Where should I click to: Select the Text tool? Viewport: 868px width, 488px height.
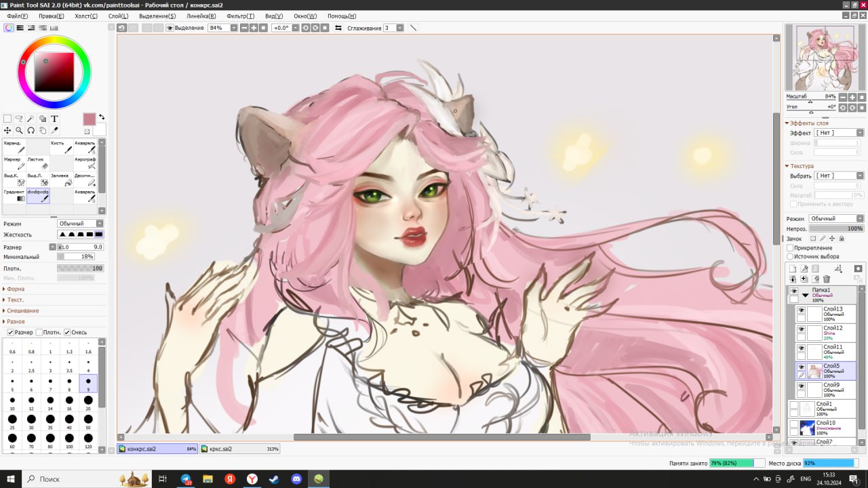pos(54,119)
